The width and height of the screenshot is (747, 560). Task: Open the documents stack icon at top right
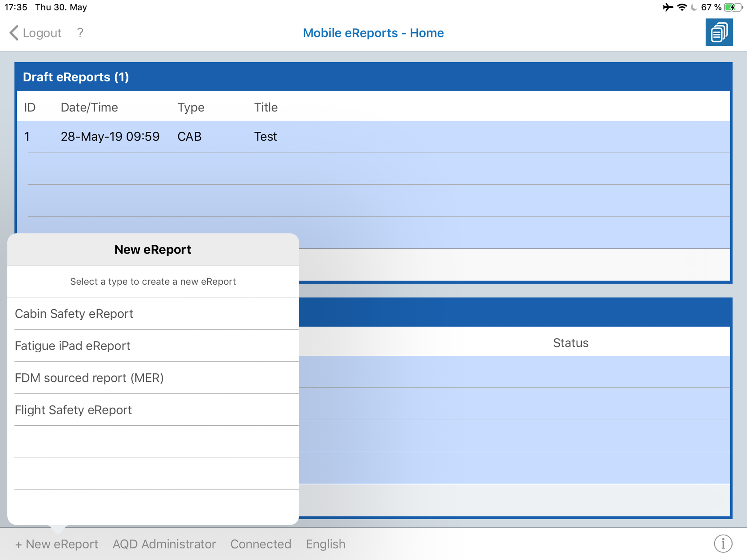pyautogui.click(x=719, y=33)
